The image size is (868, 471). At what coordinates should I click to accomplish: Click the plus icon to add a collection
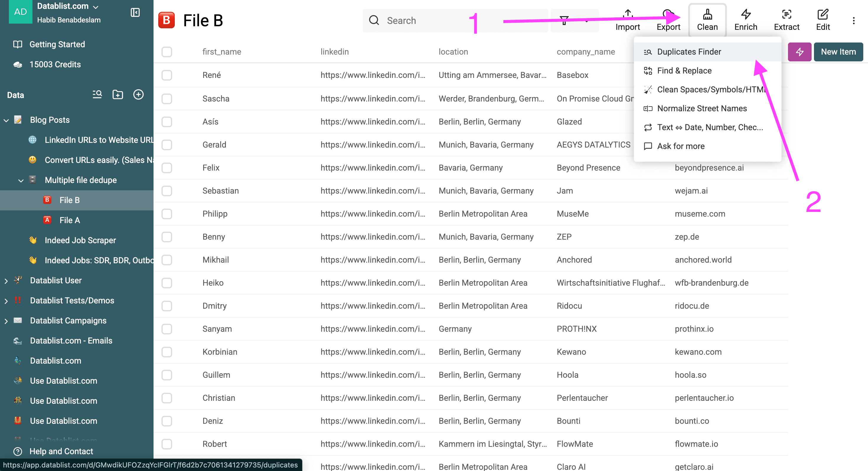click(138, 95)
